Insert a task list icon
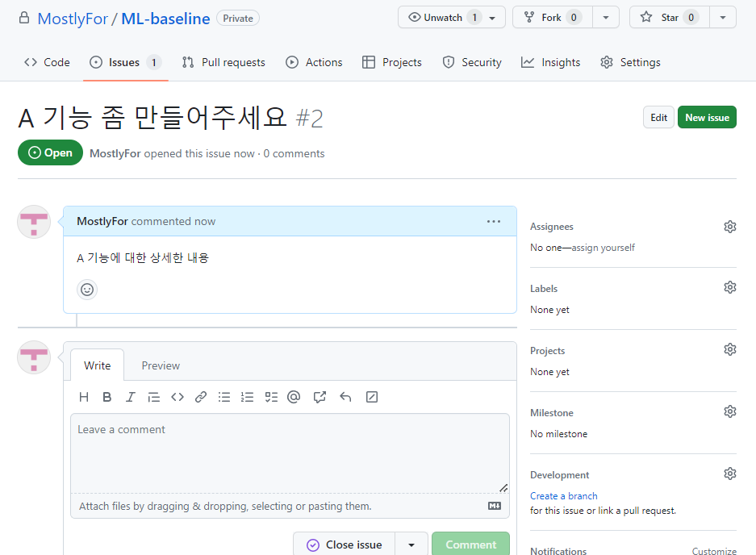 [x=271, y=397]
